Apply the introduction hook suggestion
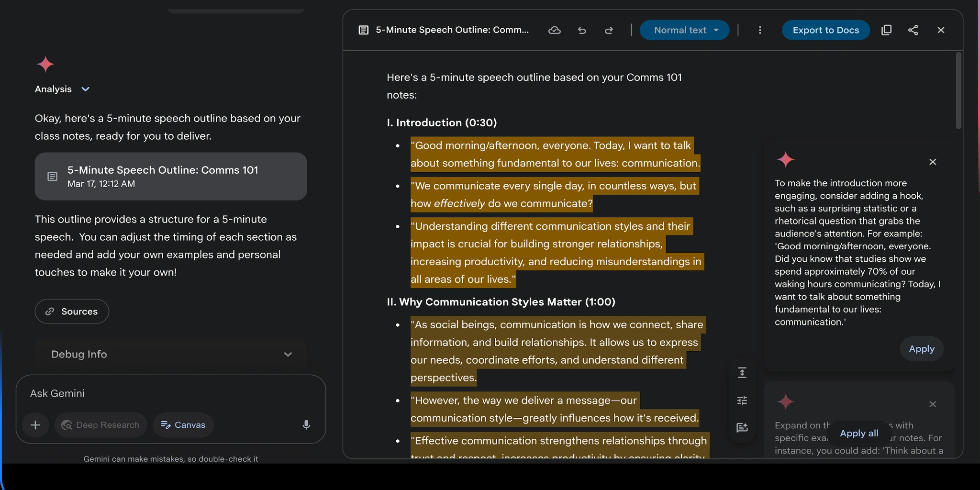Screen dimensions: 980x490 click(922, 349)
